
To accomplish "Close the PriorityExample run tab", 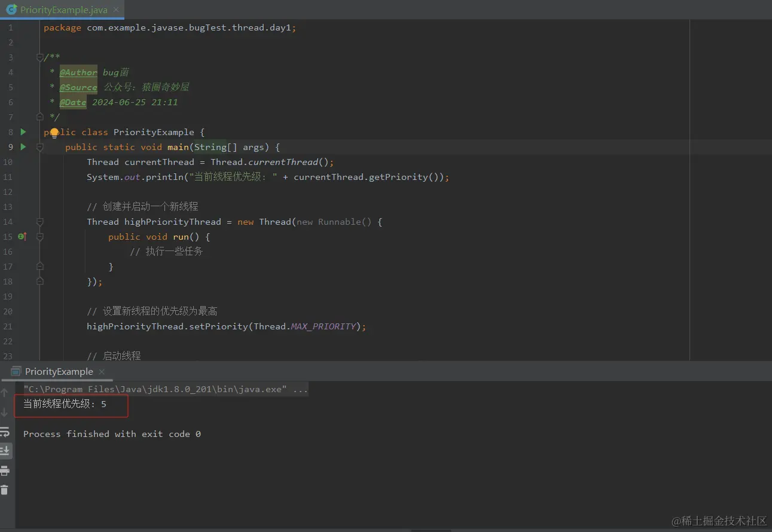I will tap(102, 371).
